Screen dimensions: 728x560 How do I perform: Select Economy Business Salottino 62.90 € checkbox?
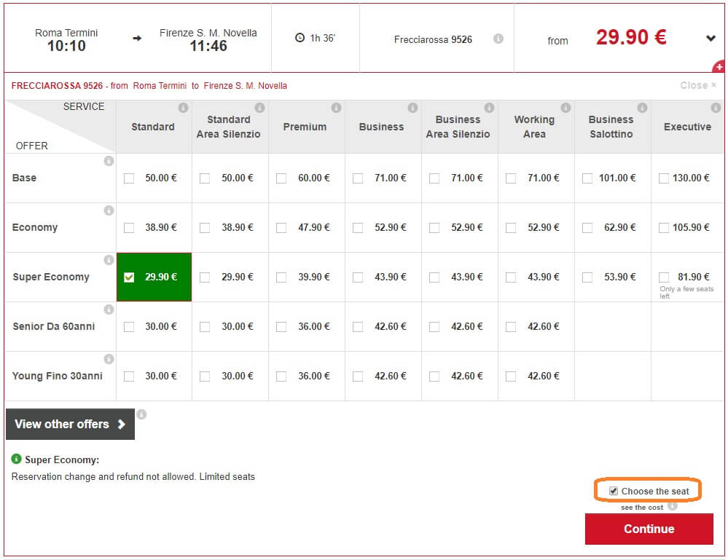[587, 228]
